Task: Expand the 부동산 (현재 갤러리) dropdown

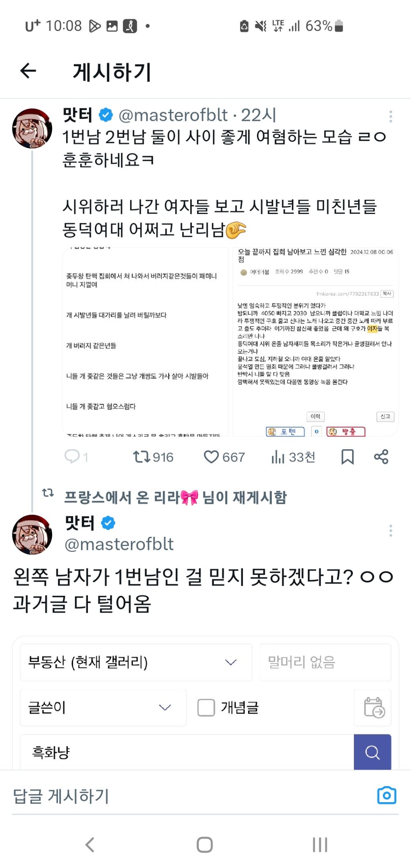Action: 136,662
